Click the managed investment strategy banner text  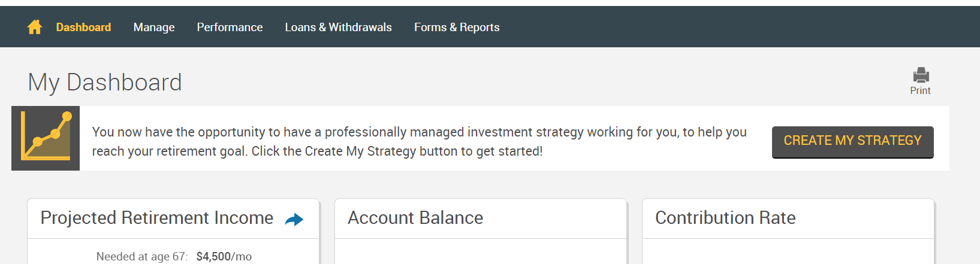pyautogui.click(x=419, y=141)
